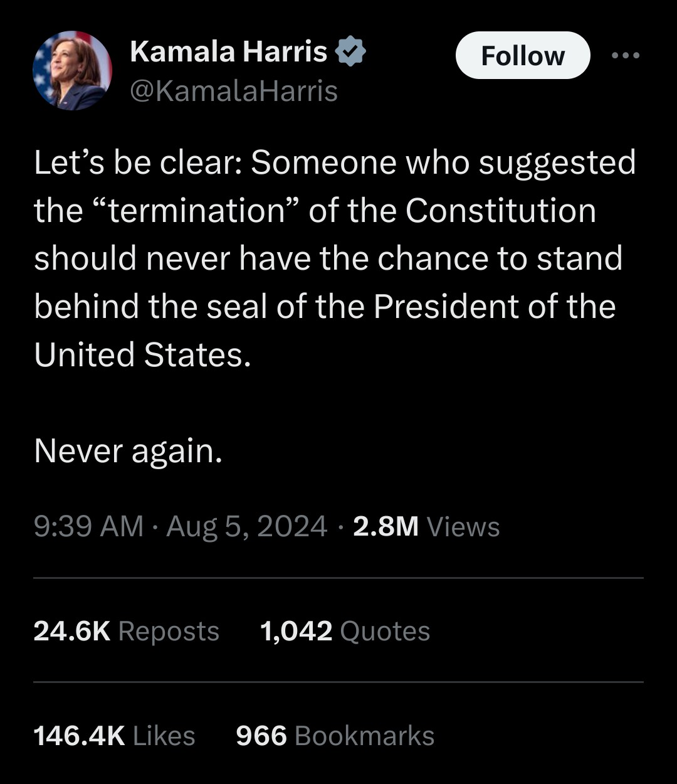Show the 146.4K Likes list
This screenshot has width=677, height=784.
[x=114, y=736]
